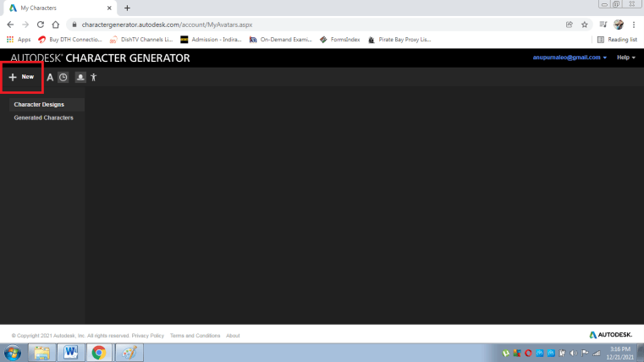Open a new browser tab
644x362 pixels.
(x=127, y=8)
